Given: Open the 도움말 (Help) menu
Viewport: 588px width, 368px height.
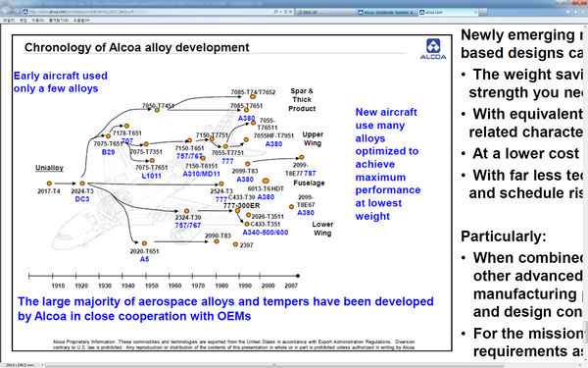Looking at the screenshot, I should (81, 21).
